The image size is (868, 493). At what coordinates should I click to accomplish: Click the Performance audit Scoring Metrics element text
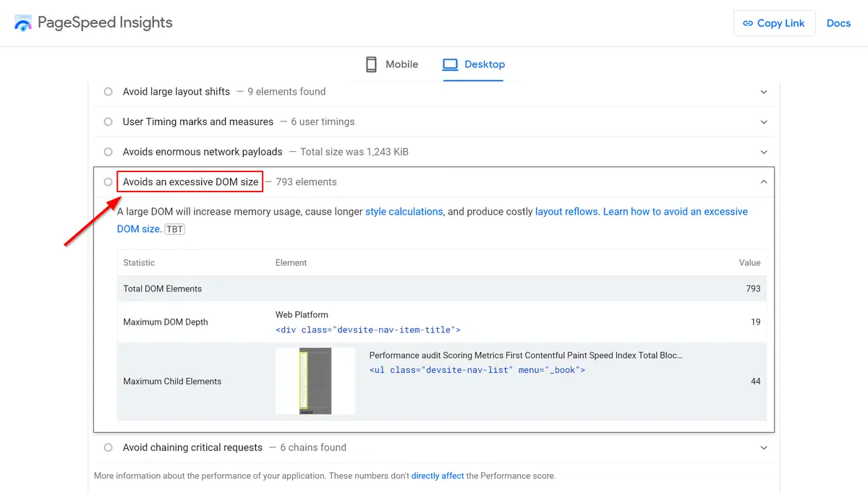click(526, 355)
